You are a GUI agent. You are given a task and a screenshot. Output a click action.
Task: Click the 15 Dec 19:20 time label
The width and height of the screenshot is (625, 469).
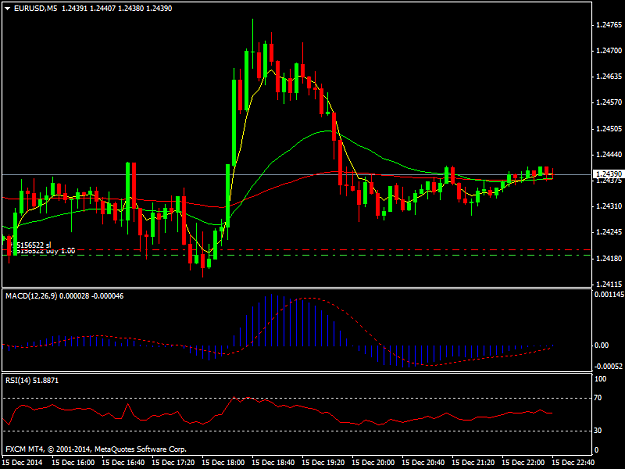tap(323, 462)
